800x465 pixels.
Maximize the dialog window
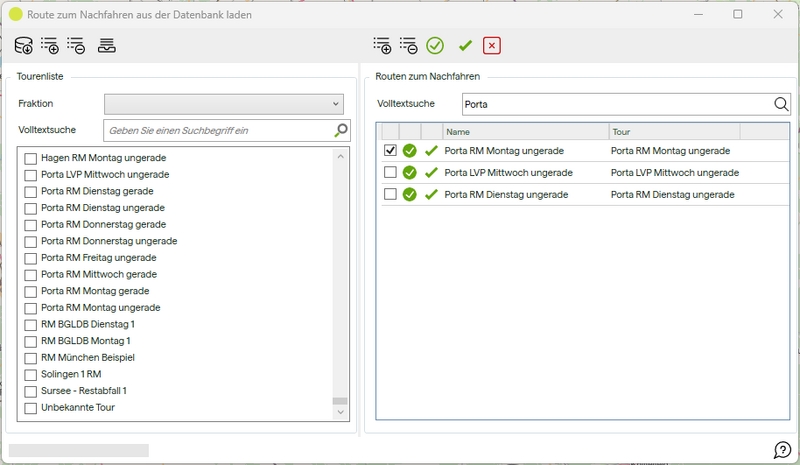click(738, 14)
